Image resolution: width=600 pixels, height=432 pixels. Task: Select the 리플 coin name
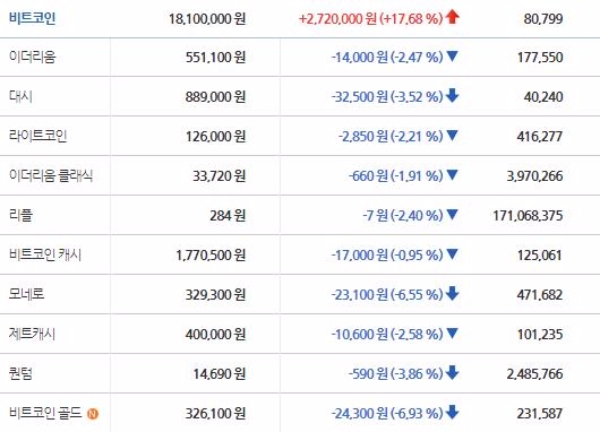click(x=18, y=214)
